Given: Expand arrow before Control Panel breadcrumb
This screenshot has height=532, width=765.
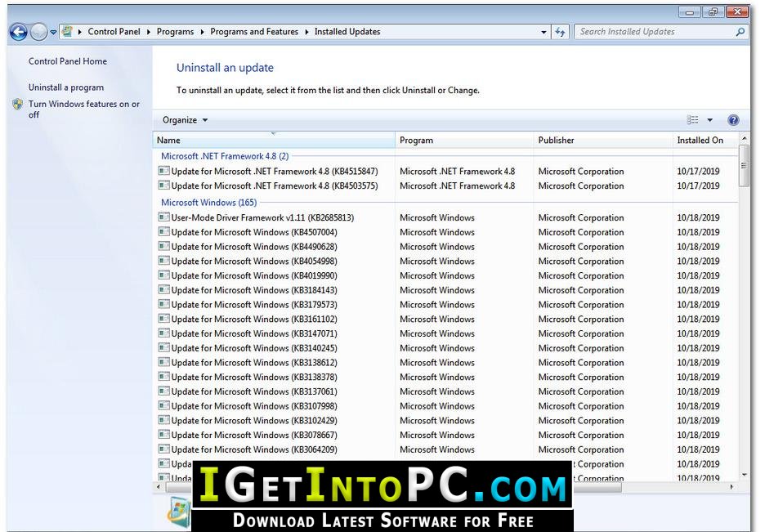Looking at the screenshot, I should coord(80,32).
